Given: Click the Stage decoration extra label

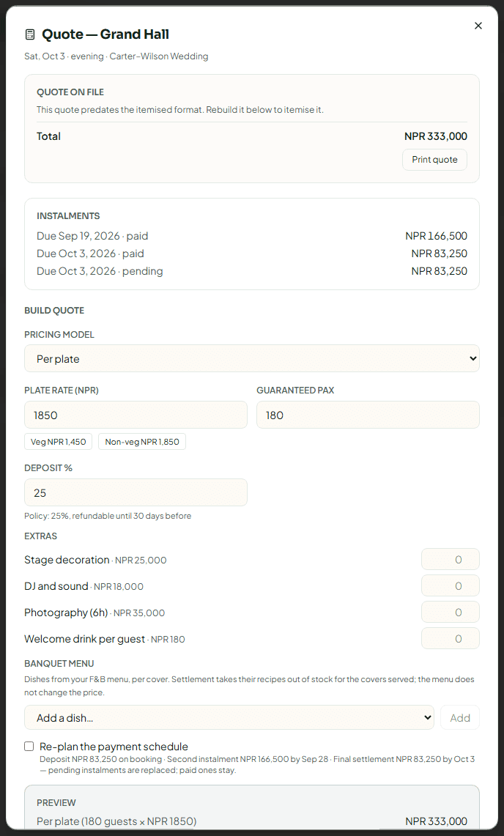Looking at the screenshot, I should [67, 560].
